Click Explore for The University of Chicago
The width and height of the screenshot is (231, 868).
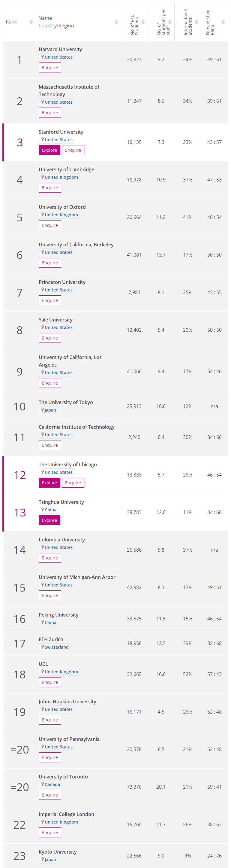[x=49, y=483]
